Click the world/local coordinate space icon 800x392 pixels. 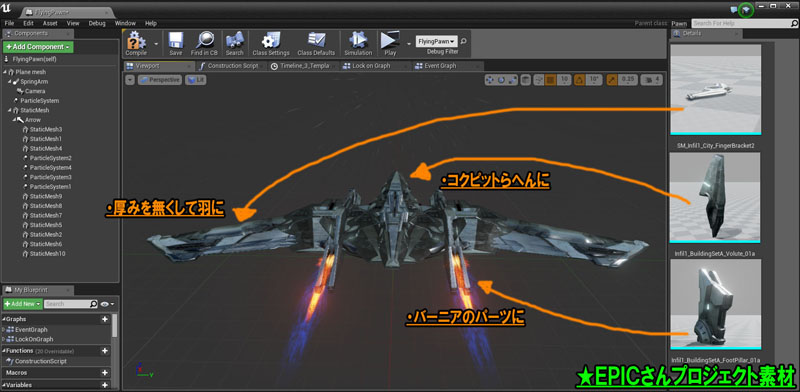pyautogui.click(x=525, y=80)
